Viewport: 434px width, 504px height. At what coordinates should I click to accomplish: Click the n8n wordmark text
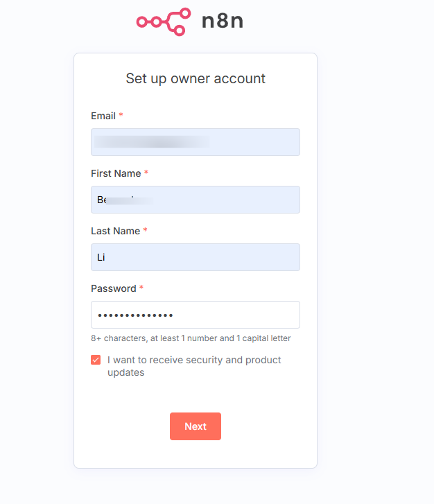click(222, 21)
